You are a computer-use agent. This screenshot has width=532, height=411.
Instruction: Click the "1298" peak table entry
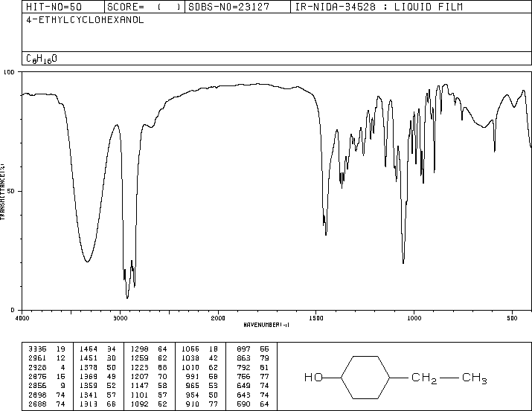(139, 349)
